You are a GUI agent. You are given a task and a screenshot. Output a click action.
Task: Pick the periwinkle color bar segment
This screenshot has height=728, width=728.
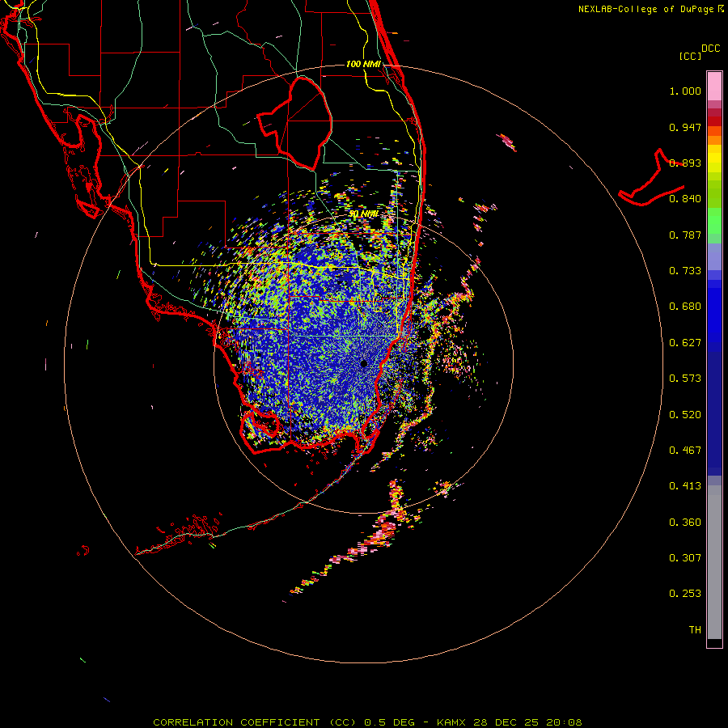click(x=714, y=256)
